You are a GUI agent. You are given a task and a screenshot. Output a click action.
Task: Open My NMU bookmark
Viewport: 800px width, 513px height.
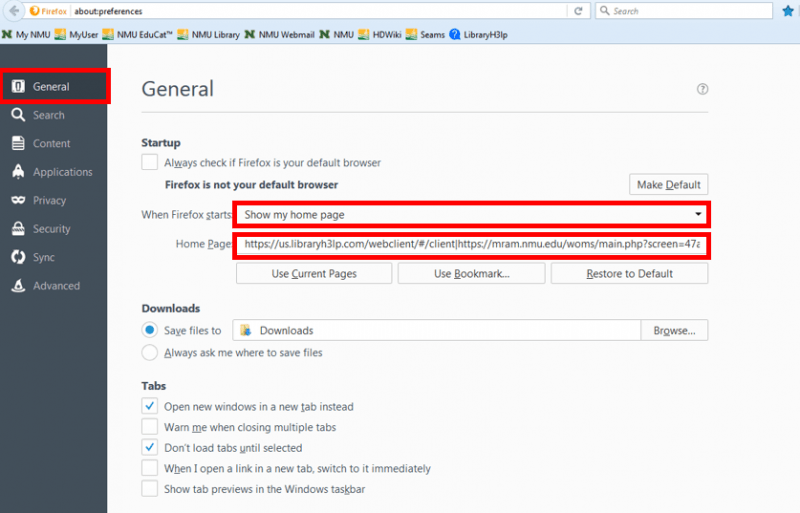click(x=27, y=35)
